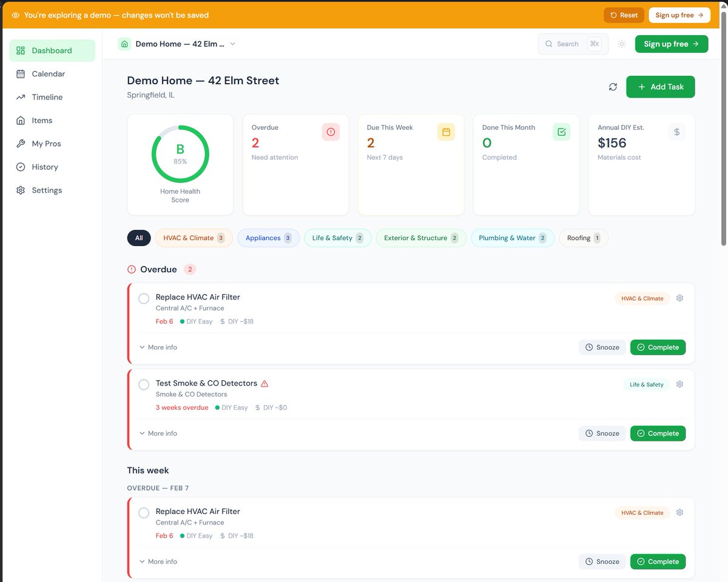Image resolution: width=728 pixels, height=582 pixels.
Task: Filter by Roofing chip
Action: (584, 238)
